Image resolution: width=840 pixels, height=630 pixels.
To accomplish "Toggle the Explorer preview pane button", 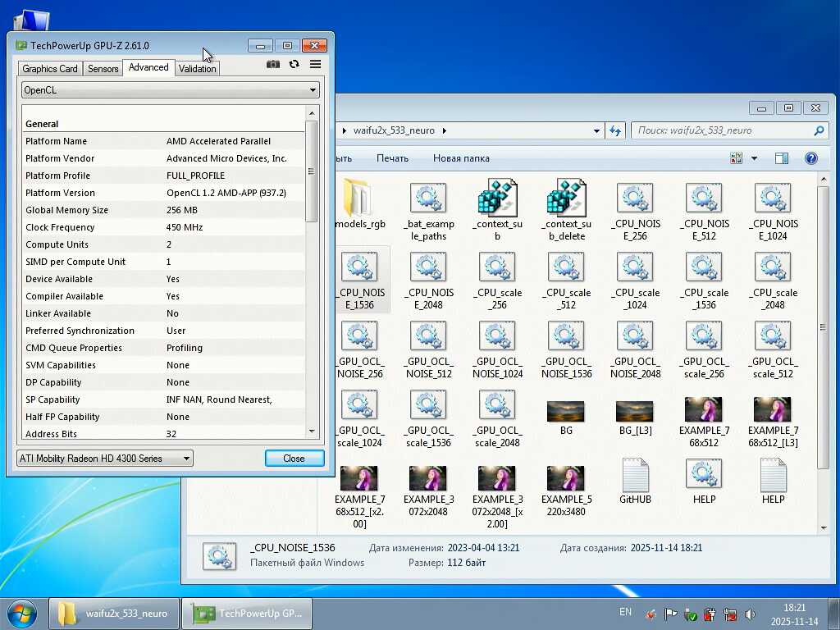I will pos(781,158).
